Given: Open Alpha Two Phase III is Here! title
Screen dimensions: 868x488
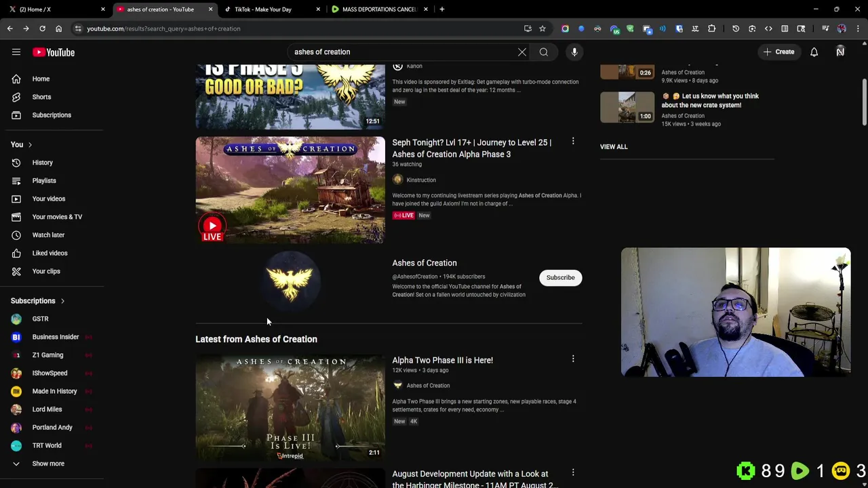Looking at the screenshot, I should (442, 360).
